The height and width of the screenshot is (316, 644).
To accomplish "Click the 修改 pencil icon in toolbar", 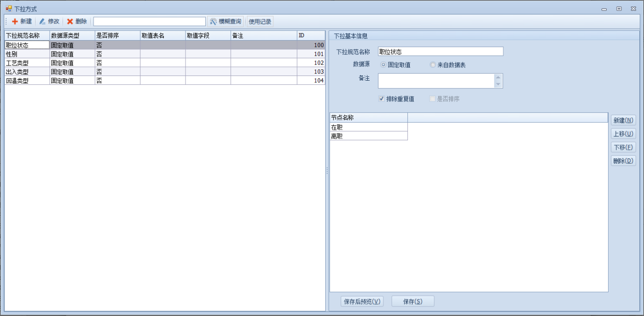I will point(42,21).
